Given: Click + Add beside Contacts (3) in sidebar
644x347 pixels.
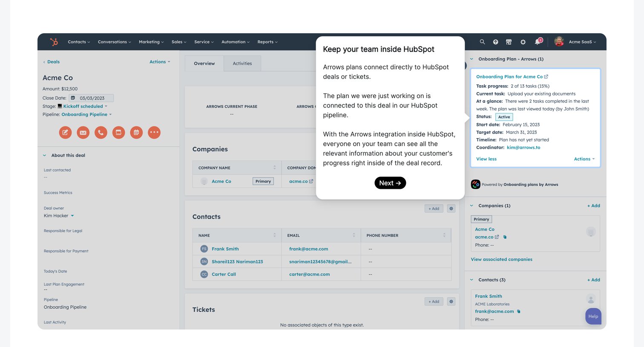Looking at the screenshot, I should coord(594,280).
